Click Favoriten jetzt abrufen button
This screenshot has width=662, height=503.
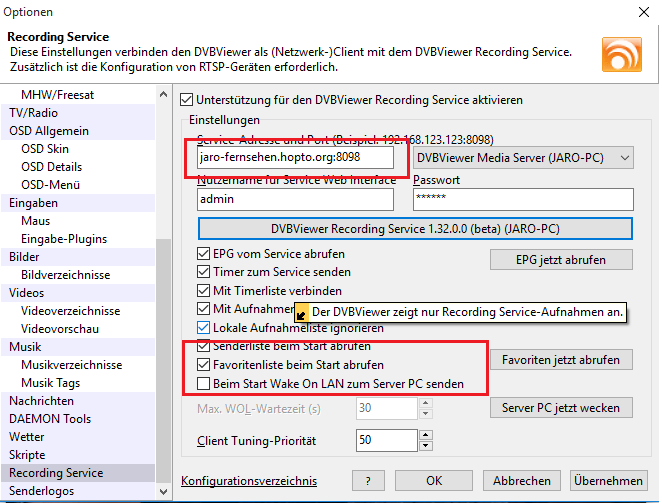coord(561,359)
